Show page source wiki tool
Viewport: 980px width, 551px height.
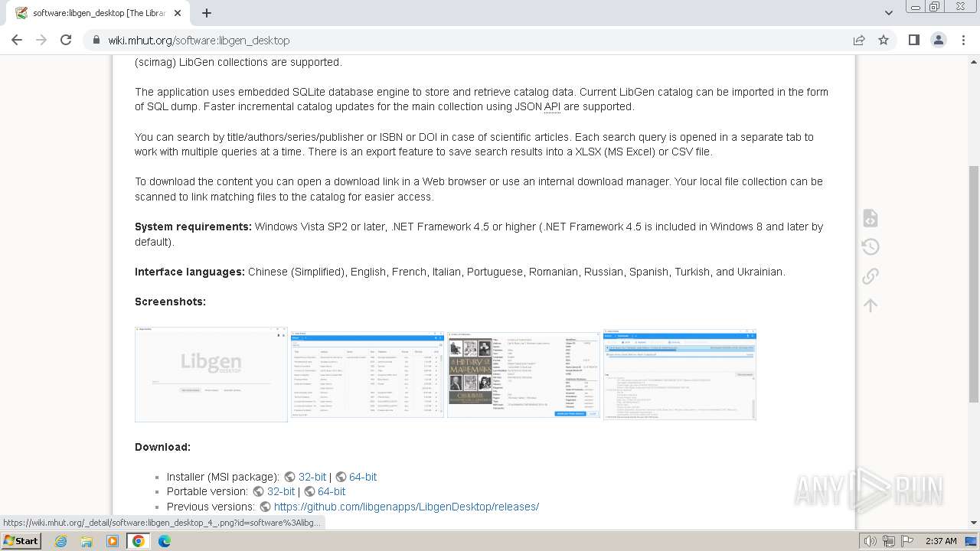(x=870, y=218)
